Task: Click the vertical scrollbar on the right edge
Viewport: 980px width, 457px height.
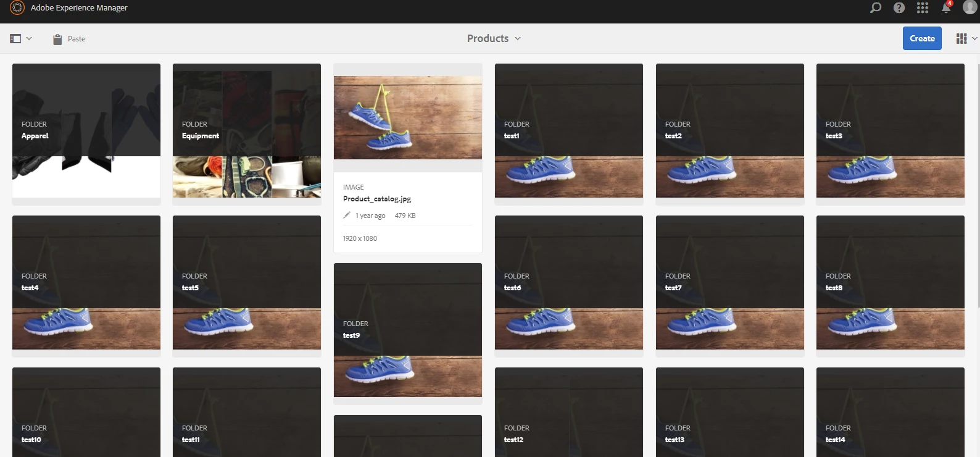Action: [x=978, y=185]
